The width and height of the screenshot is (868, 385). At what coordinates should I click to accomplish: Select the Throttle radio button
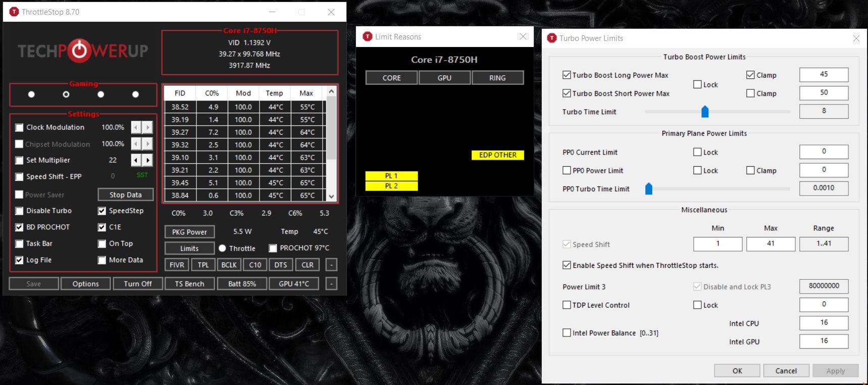222,248
